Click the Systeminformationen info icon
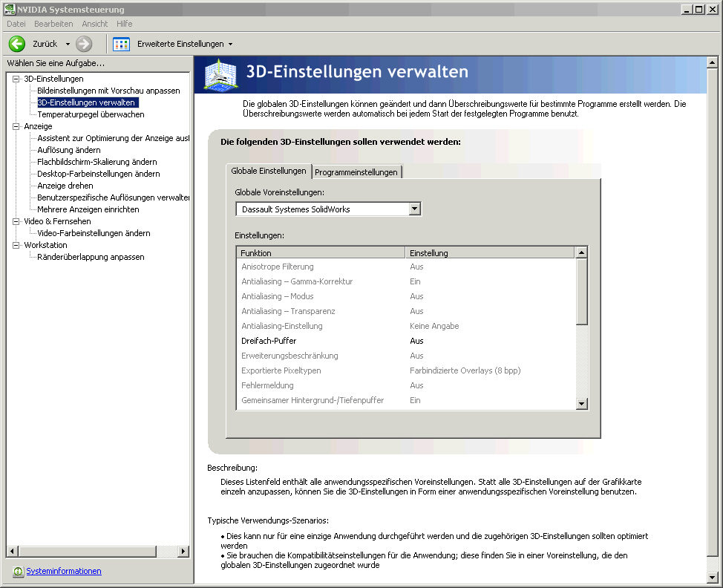723x588 pixels. point(18,572)
